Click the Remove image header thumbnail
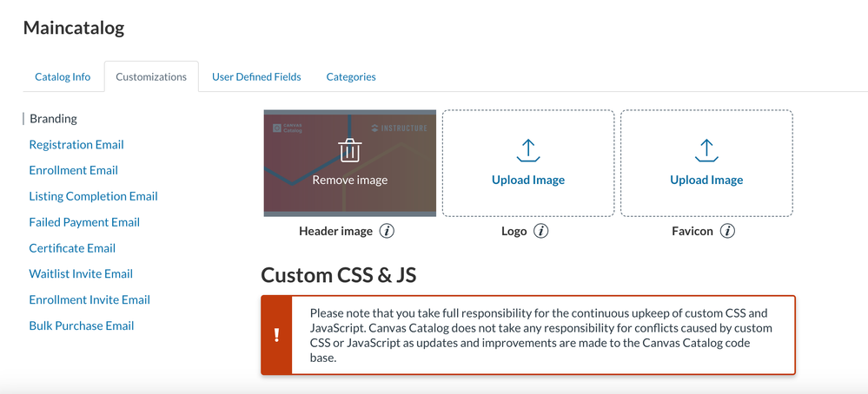 [349, 180]
